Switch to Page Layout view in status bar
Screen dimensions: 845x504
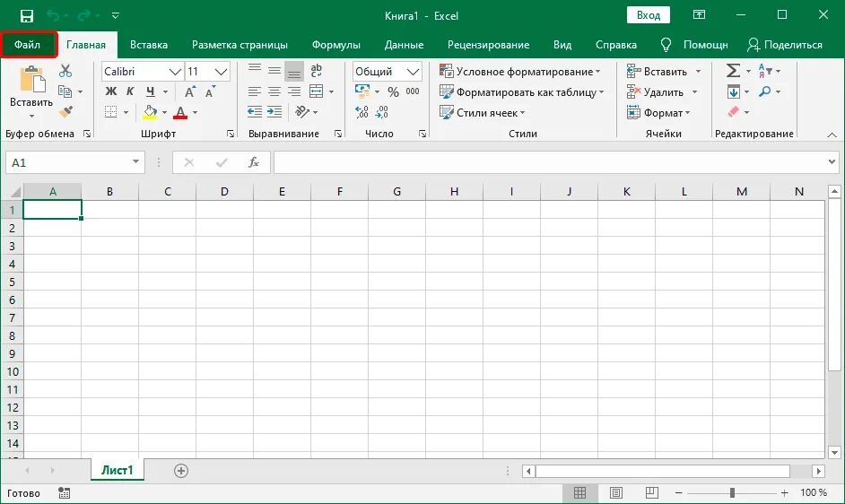click(x=616, y=492)
